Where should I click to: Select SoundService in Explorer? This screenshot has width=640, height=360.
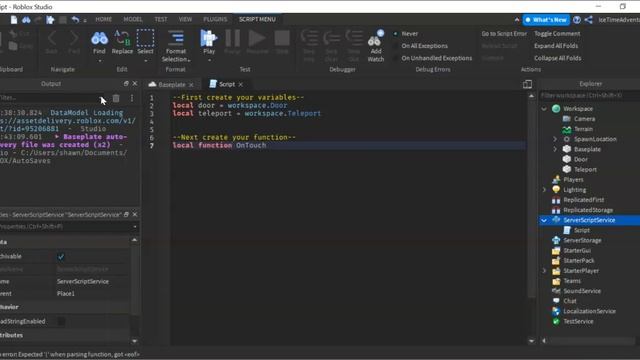pyautogui.click(x=582, y=291)
